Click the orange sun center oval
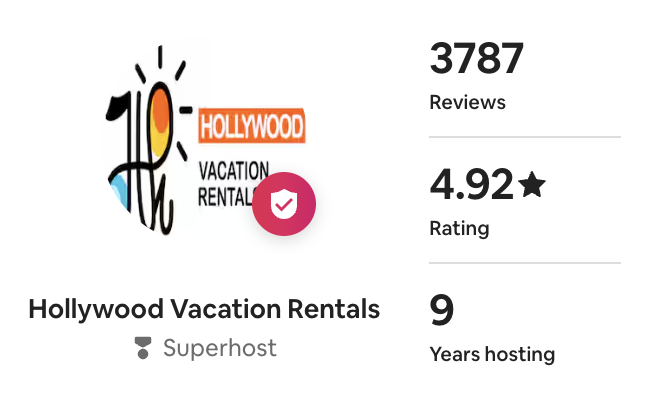This screenshot has width=654, height=404. click(x=160, y=120)
